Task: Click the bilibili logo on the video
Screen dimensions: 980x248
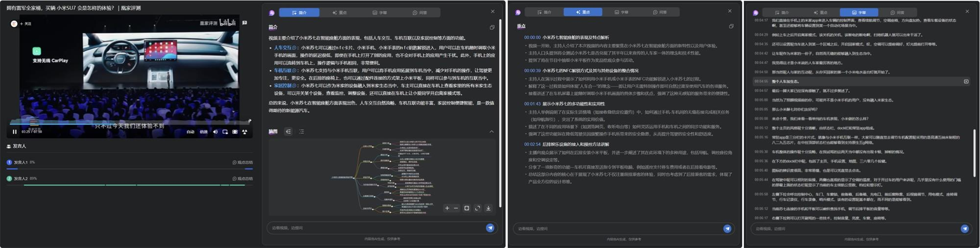Action: (x=227, y=23)
